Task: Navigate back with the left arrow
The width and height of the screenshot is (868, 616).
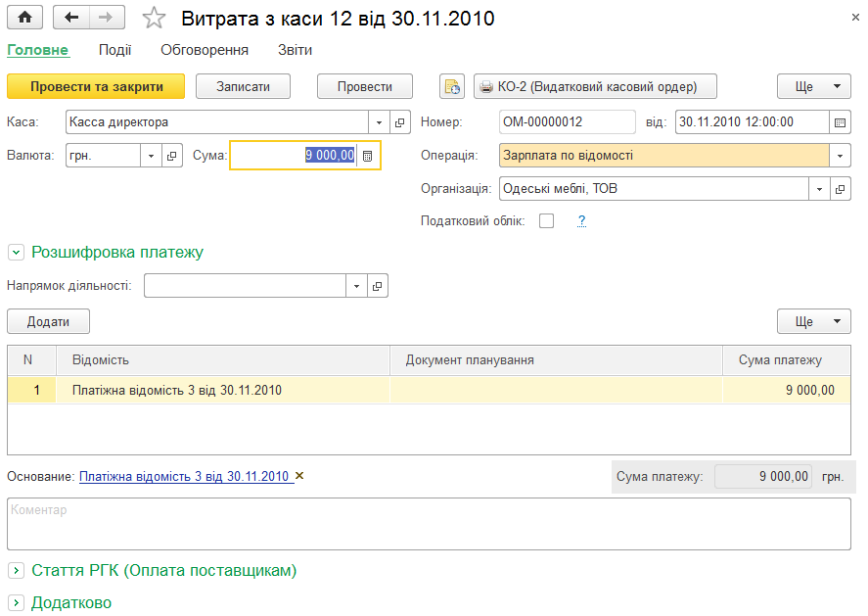Action: [70, 18]
